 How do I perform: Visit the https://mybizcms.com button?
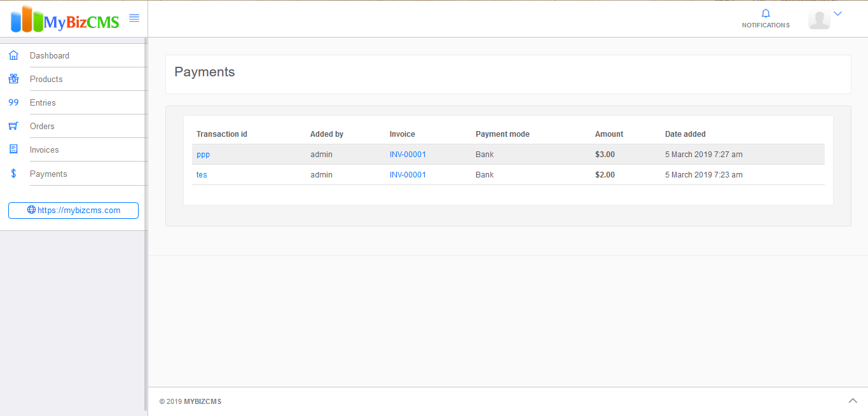click(73, 211)
